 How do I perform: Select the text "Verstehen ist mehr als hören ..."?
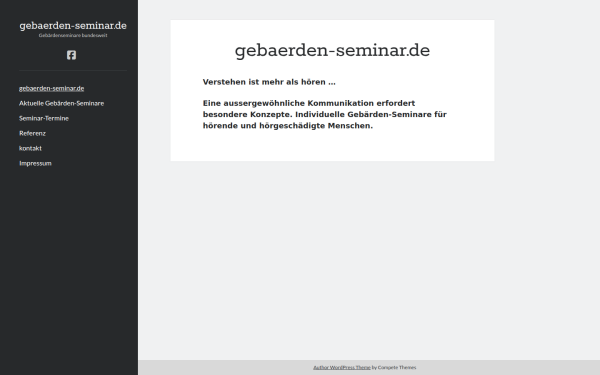point(269,82)
